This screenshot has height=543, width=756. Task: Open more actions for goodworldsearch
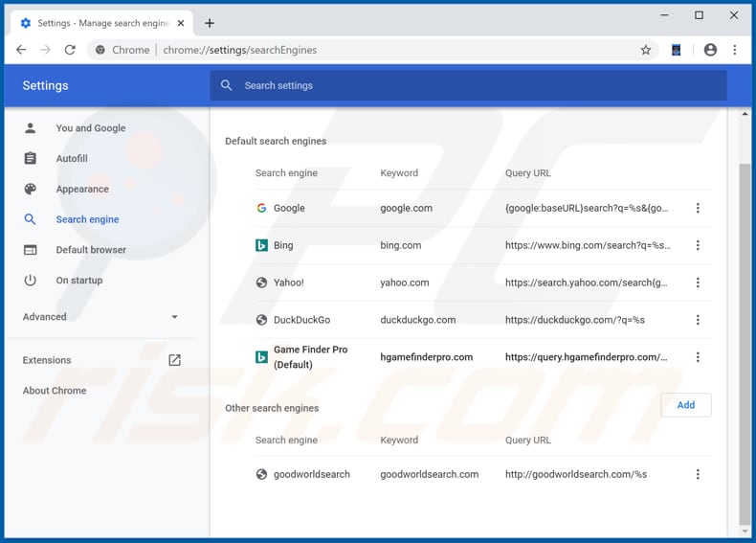tap(698, 474)
